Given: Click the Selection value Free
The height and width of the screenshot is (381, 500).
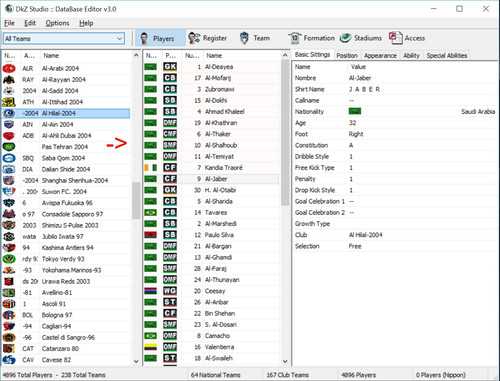Looking at the screenshot, I should click(x=355, y=246).
